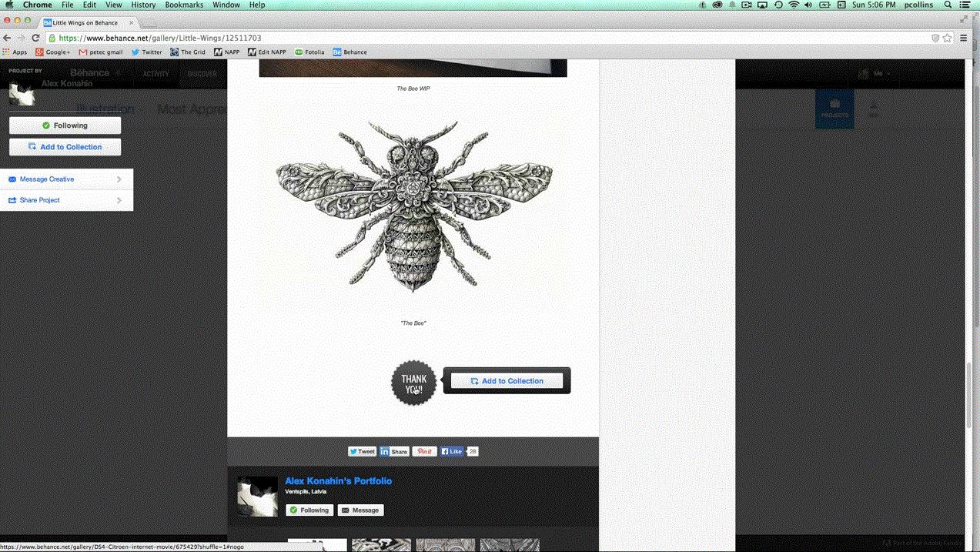This screenshot has height=552, width=980.
Task: Open Spotlight search magnifier in menu bar
Action: tap(948, 5)
